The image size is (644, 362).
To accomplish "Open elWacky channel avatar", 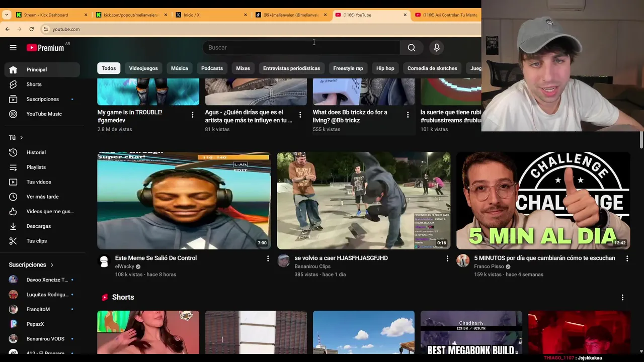I will click(104, 261).
